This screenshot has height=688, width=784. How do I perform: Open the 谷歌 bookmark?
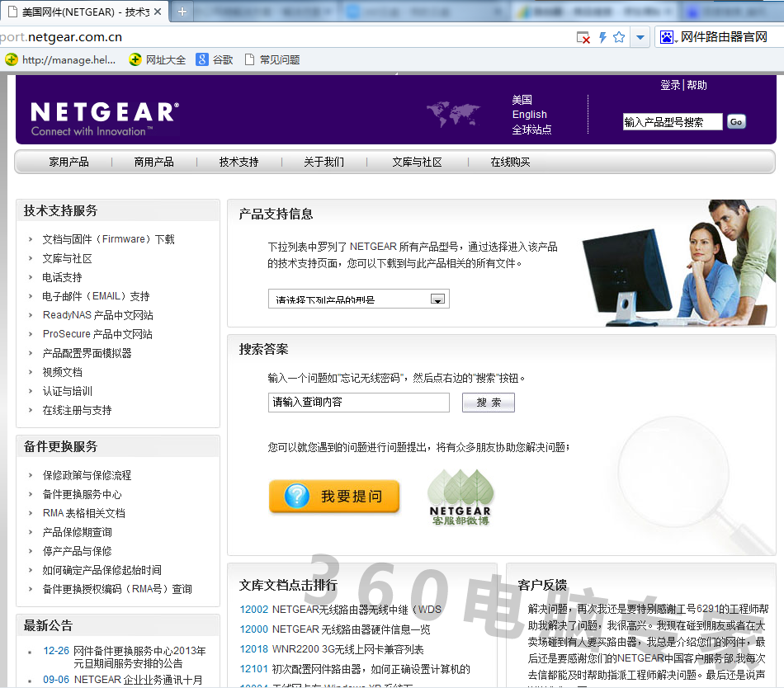click(215, 60)
